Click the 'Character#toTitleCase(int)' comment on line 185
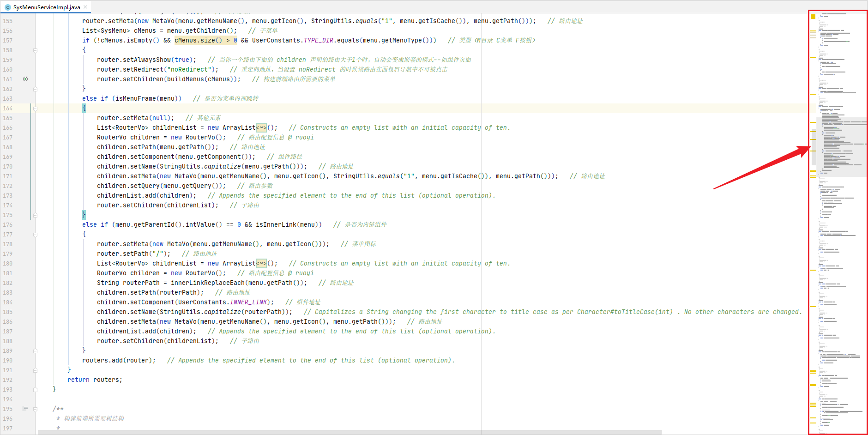 pos(625,312)
